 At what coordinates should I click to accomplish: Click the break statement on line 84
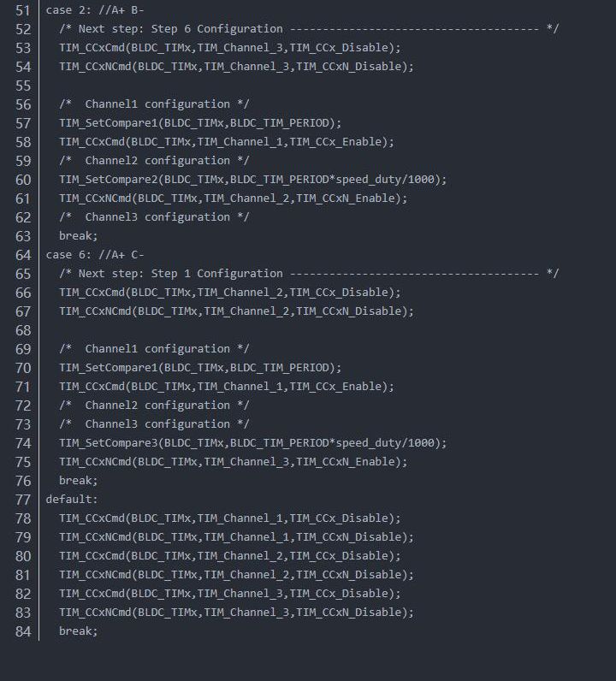pos(78,631)
